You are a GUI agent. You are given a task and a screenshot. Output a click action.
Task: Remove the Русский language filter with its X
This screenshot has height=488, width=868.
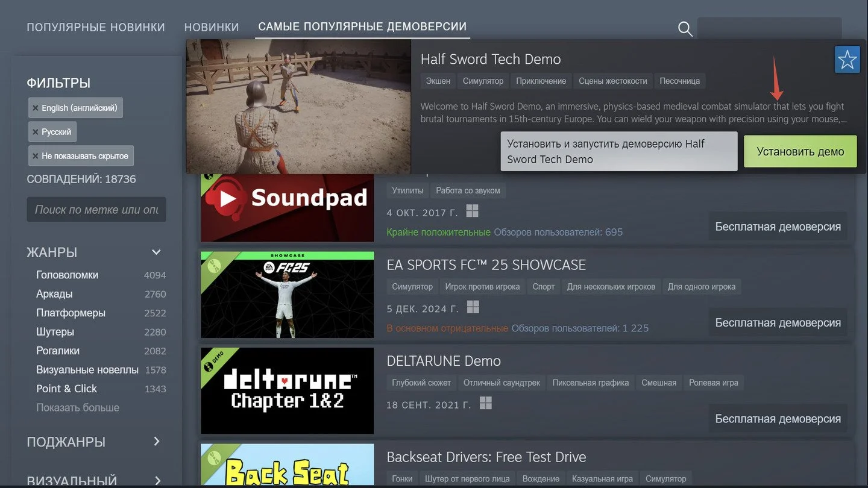(36, 132)
